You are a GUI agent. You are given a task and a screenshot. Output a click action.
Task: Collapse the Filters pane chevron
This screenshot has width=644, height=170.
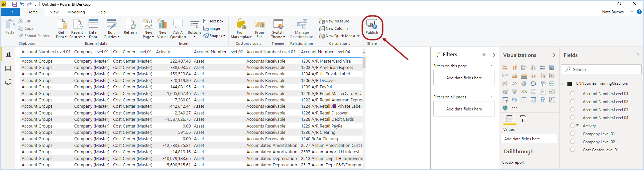(494, 55)
